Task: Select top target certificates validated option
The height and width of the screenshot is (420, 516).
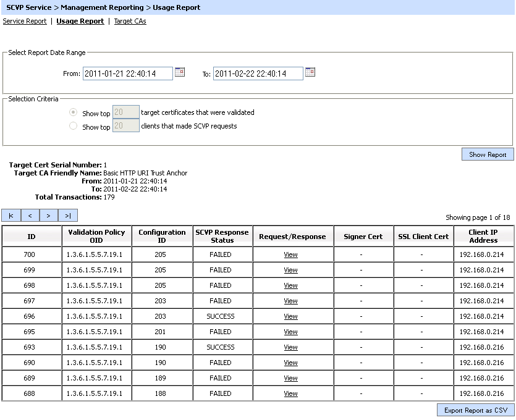Action: [x=74, y=113]
